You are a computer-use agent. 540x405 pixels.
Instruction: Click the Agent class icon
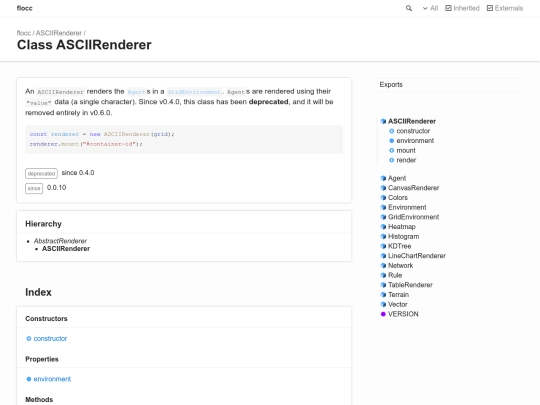tap(383, 178)
